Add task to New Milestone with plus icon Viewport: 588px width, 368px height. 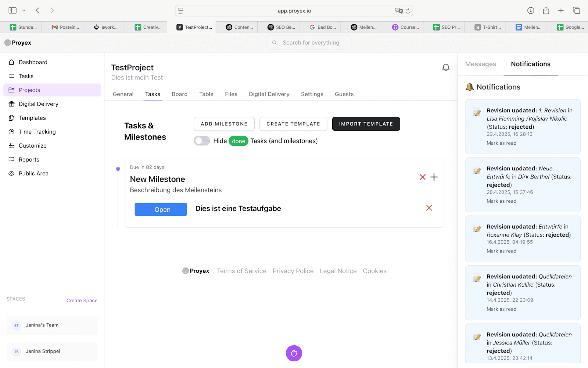point(434,177)
